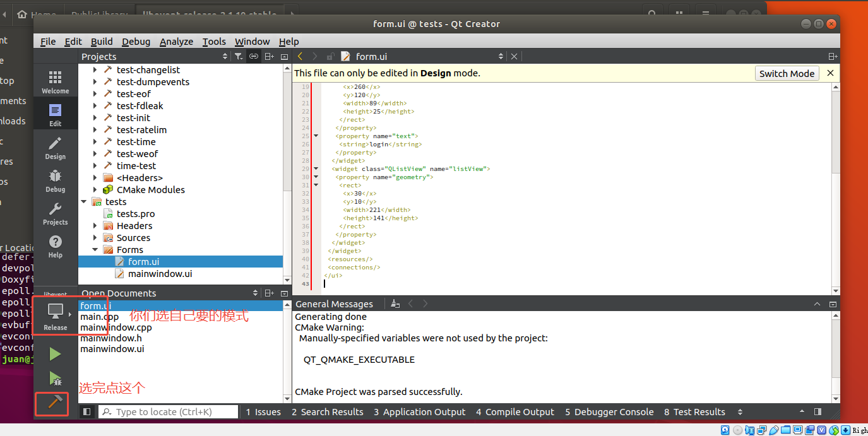The width and height of the screenshot is (868, 436).
Task: Click the editor vertical scrollbar
Action: [x=836, y=189]
